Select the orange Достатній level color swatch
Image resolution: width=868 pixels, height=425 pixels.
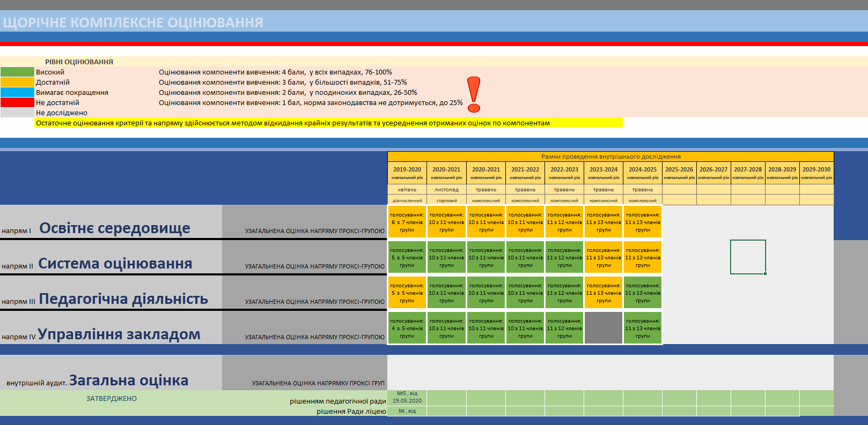click(17, 83)
